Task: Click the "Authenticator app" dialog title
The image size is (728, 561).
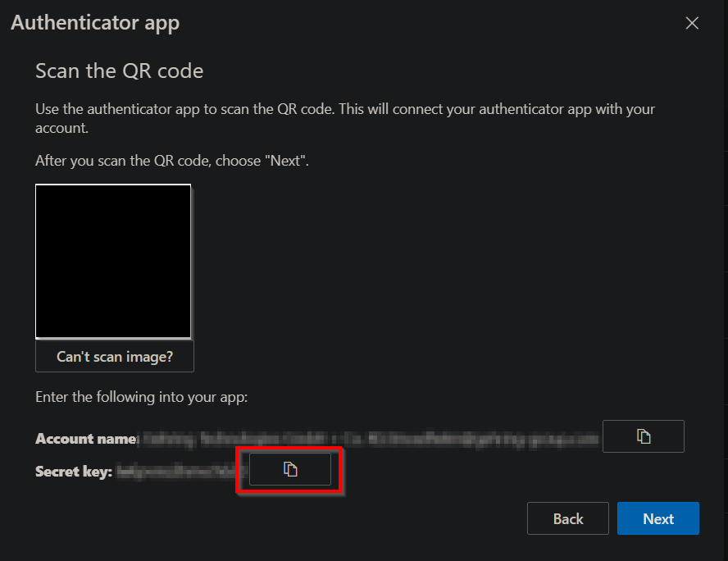Action: [x=95, y=23]
